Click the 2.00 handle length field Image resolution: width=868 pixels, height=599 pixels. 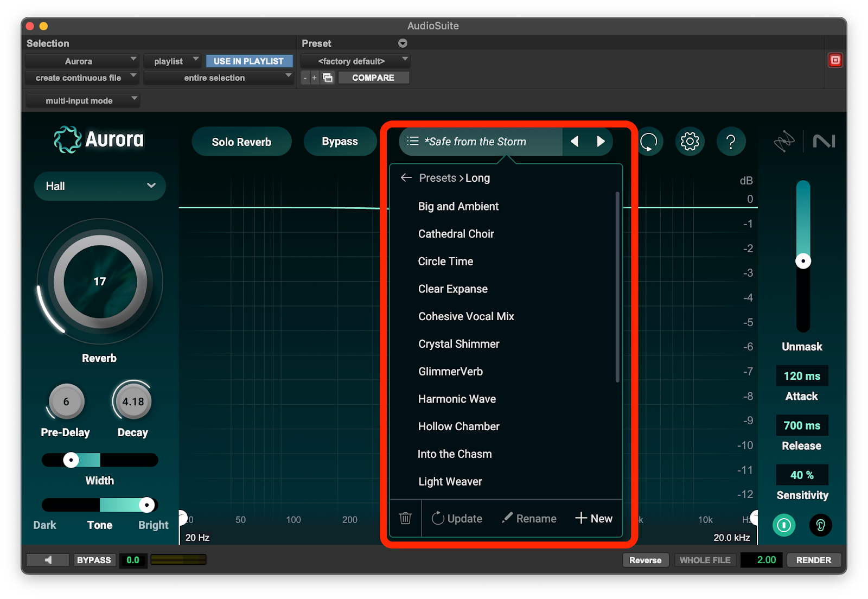[x=761, y=560]
